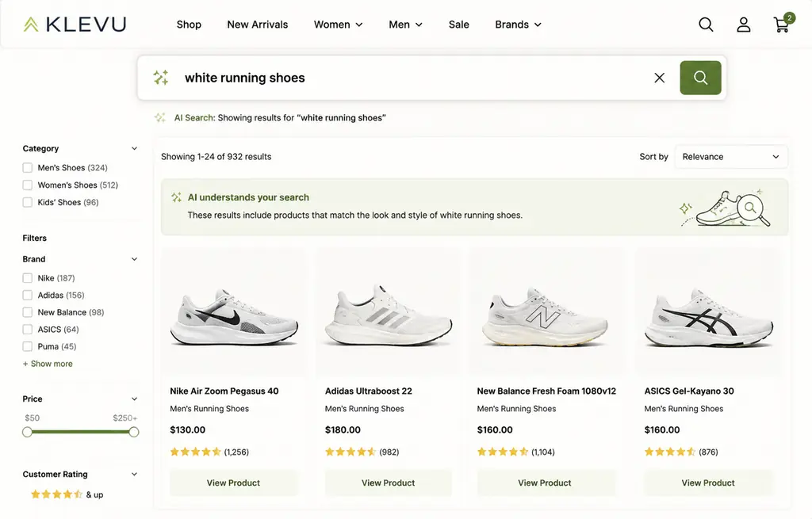Viewport: 812px width, 519px height.
Task: Click the Nike Air Zoom Pegasus 40 title
Action: [x=224, y=391]
